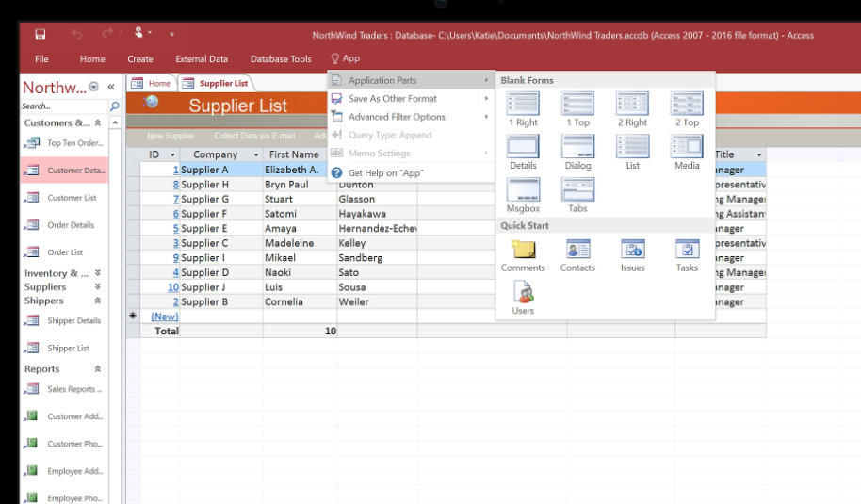Insert the 1 Top blank form
Screen dimensions: 861x504
577,110
